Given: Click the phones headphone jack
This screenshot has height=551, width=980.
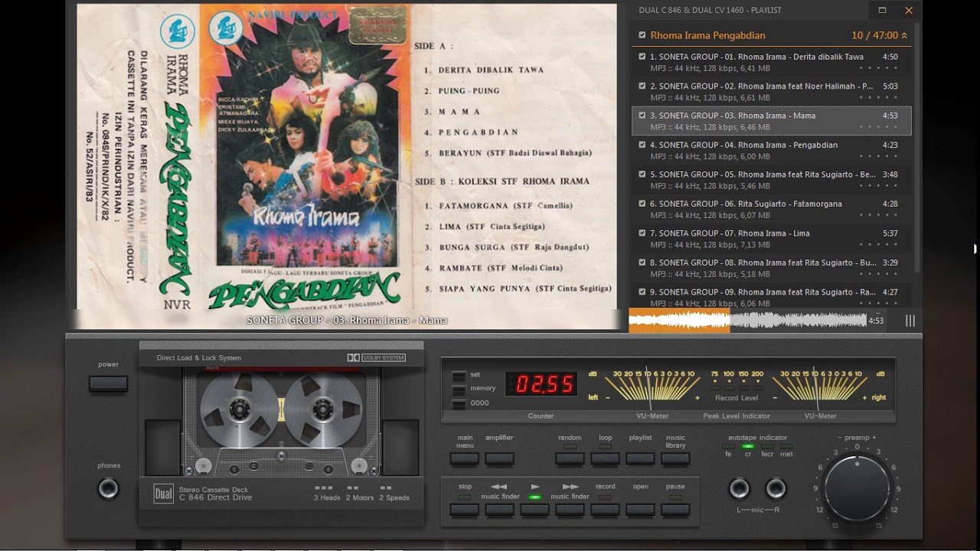Looking at the screenshot, I should 109,488.
